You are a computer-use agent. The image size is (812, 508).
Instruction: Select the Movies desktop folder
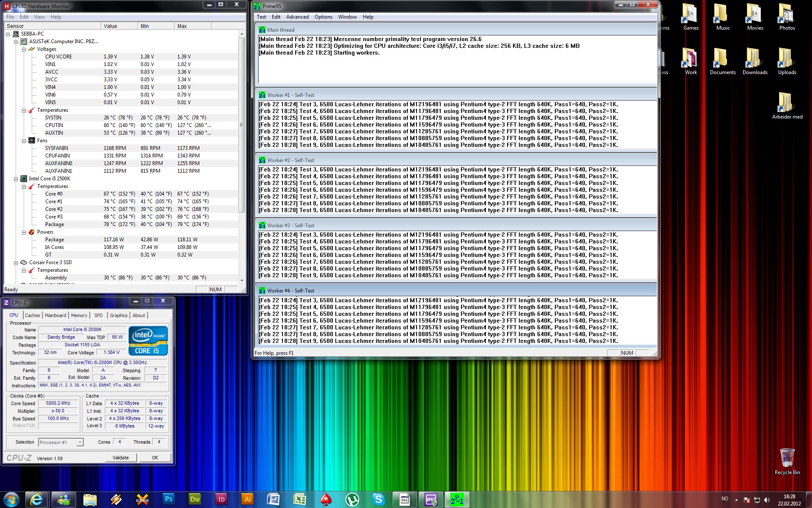click(755, 17)
